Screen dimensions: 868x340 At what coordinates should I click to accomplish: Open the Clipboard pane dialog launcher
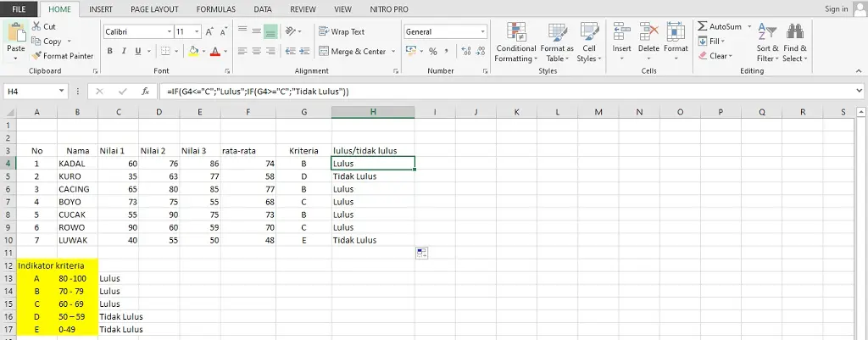click(x=95, y=71)
